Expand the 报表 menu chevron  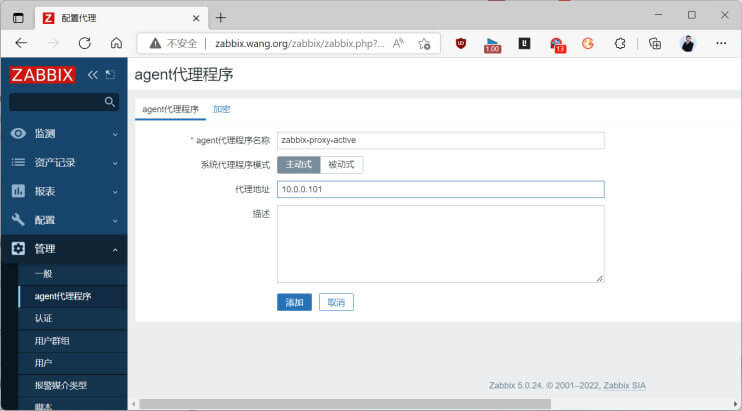pos(115,192)
